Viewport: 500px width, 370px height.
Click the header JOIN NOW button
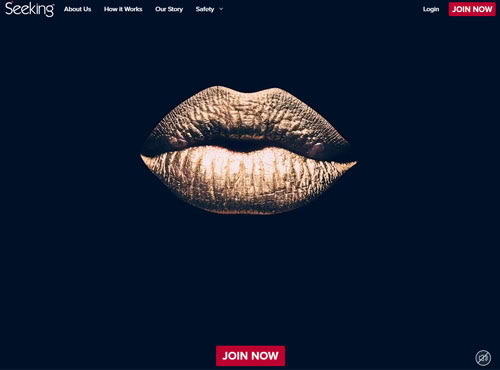472,9
